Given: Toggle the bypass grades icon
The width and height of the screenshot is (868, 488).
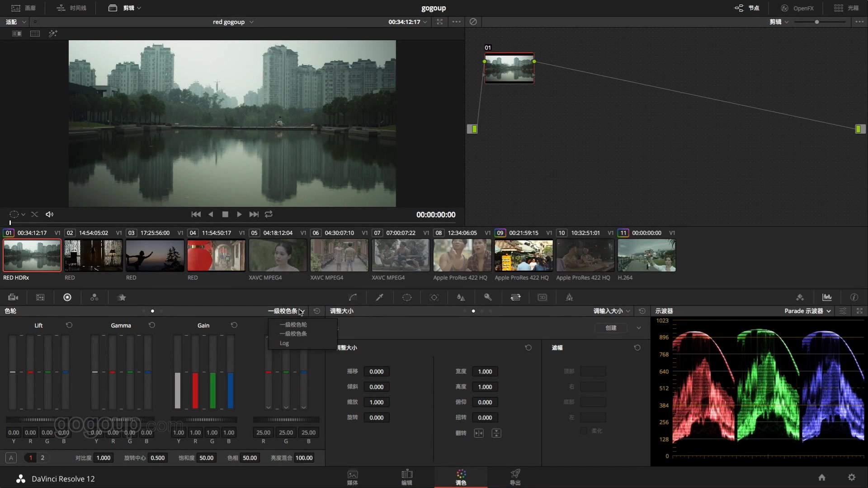Looking at the screenshot, I should [473, 22].
